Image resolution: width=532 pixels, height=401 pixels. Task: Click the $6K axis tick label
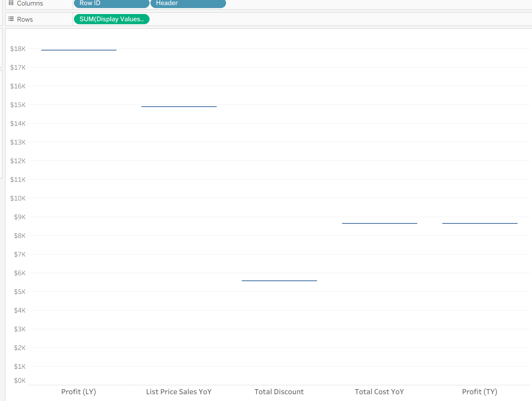pyautogui.click(x=20, y=273)
